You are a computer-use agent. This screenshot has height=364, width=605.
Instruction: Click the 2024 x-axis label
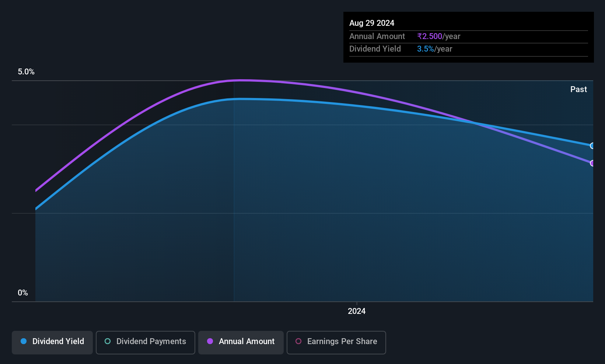pos(357,311)
